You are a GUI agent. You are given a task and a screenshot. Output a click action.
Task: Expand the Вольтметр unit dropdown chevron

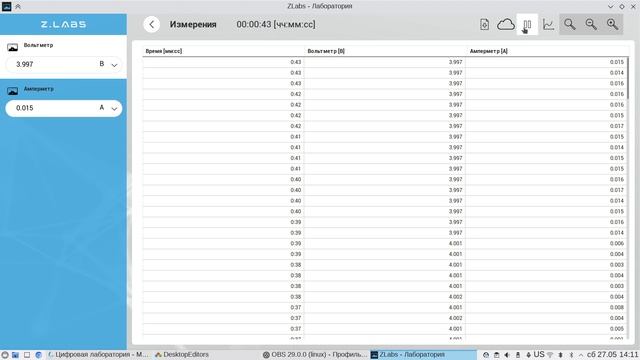tap(114, 65)
